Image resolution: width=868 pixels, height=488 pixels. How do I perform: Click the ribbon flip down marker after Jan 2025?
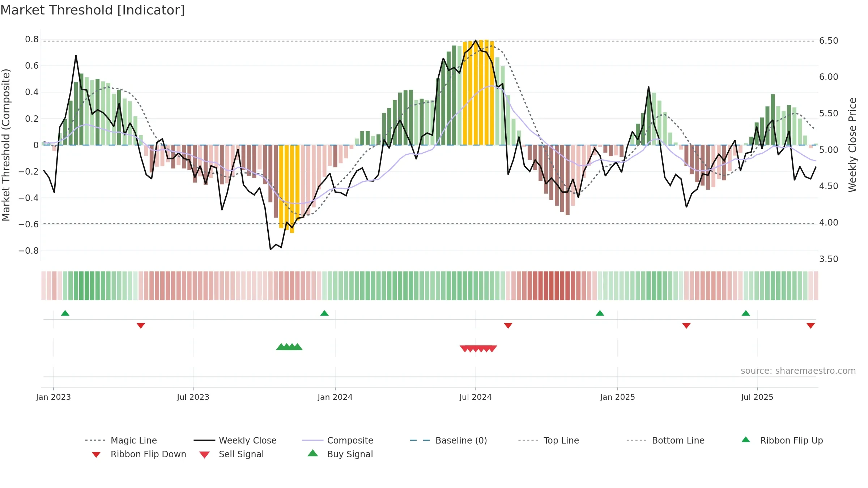(x=686, y=326)
